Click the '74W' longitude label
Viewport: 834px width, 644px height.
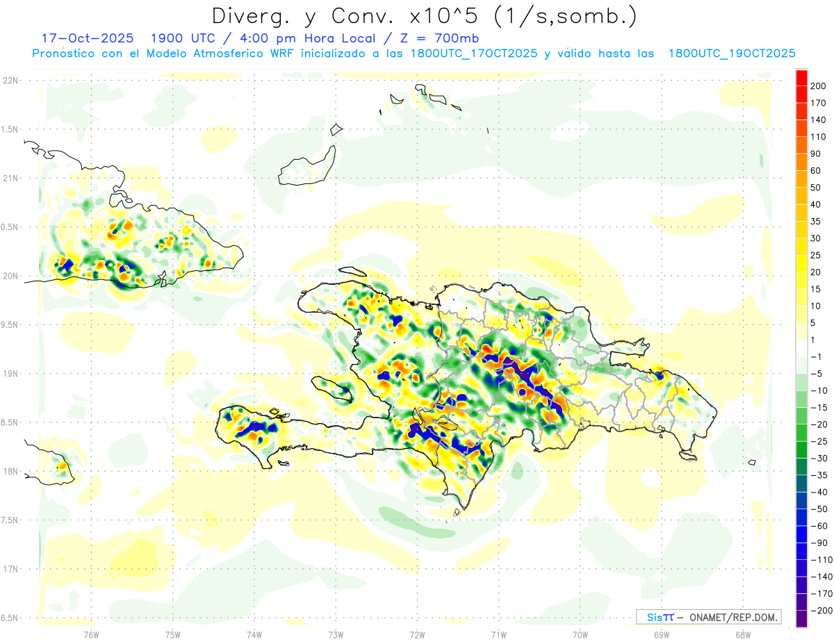point(254,635)
